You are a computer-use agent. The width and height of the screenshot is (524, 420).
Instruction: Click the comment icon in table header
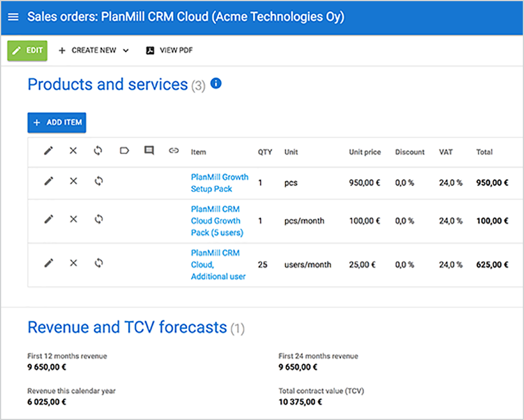point(149,151)
